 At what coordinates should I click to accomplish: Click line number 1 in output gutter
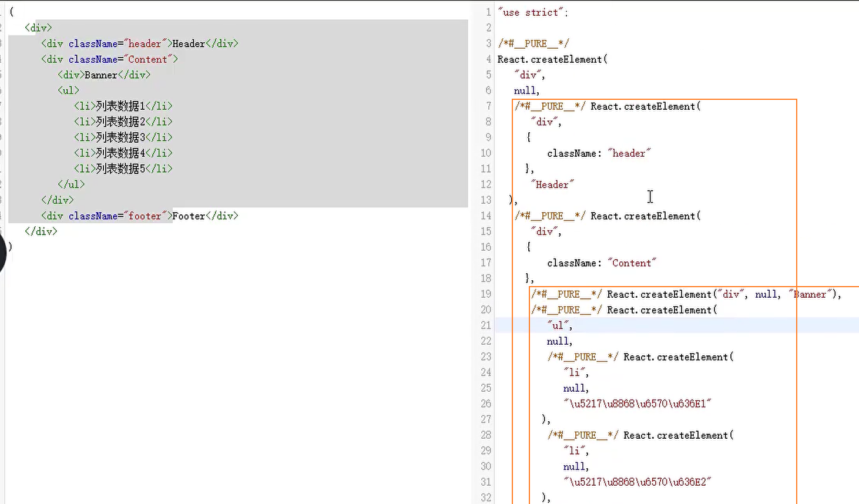tap(488, 12)
